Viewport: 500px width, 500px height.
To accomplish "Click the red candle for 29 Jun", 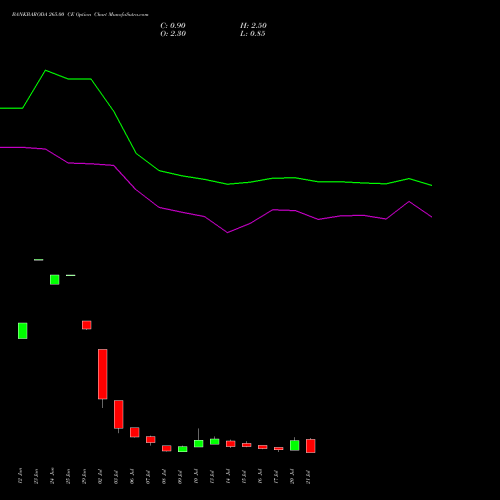I will (x=87, y=325).
